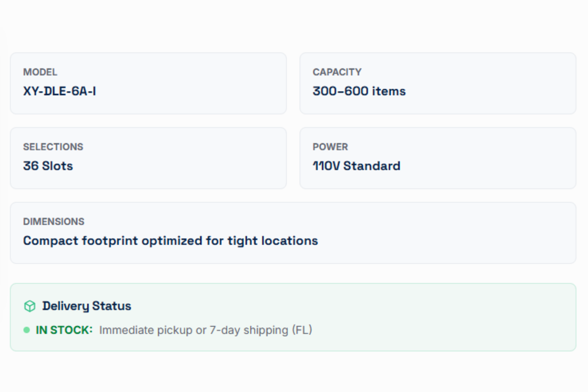Click the DIMENSIONS field label
This screenshot has height=392, width=588.
[54, 221]
